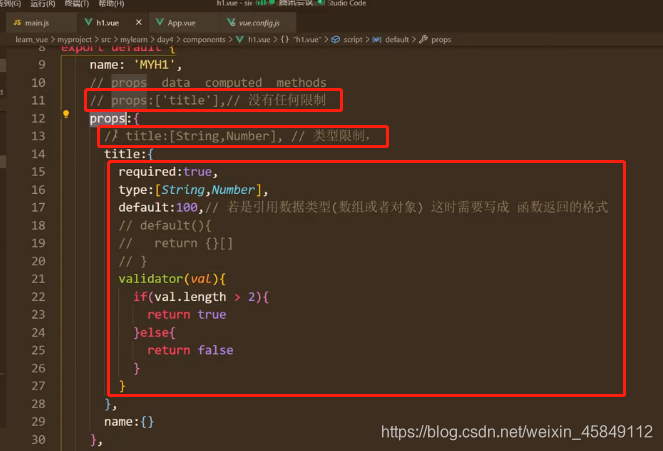The height and width of the screenshot is (451, 663).
Task: Close the h1.vue tab
Action: click(139, 22)
